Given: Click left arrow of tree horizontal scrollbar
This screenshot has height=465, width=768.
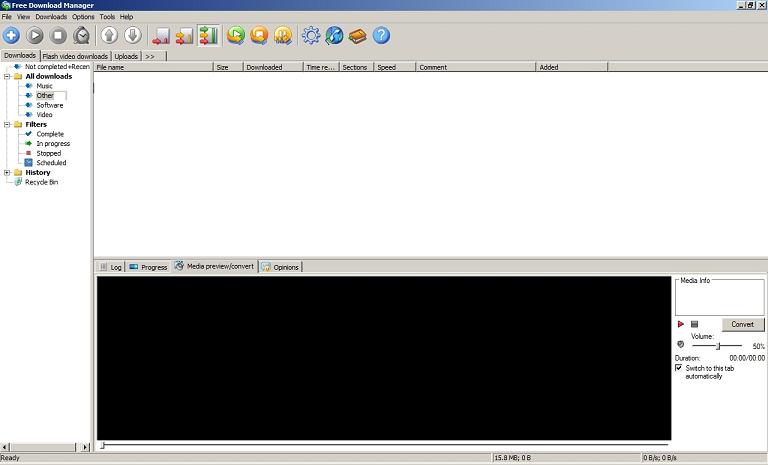Looking at the screenshot, I should pos(4,447).
